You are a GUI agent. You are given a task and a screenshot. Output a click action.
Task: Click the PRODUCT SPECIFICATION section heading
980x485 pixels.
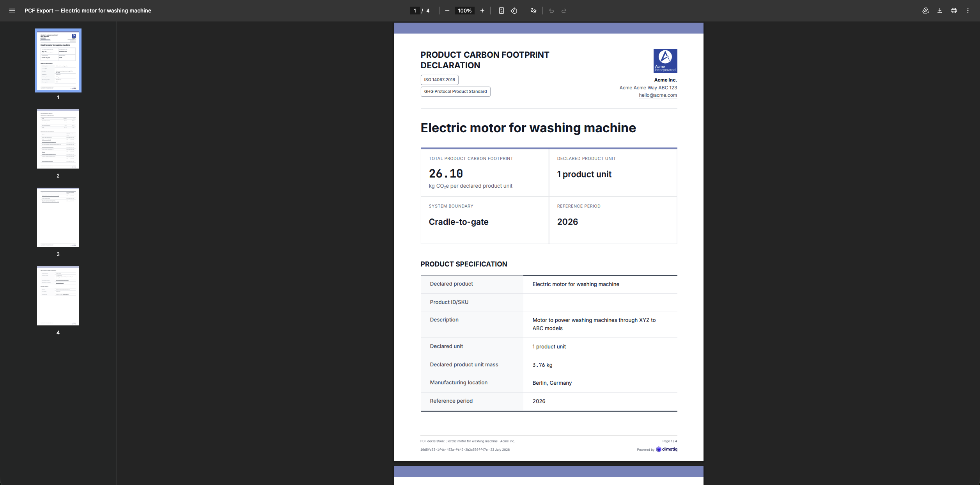(464, 264)
